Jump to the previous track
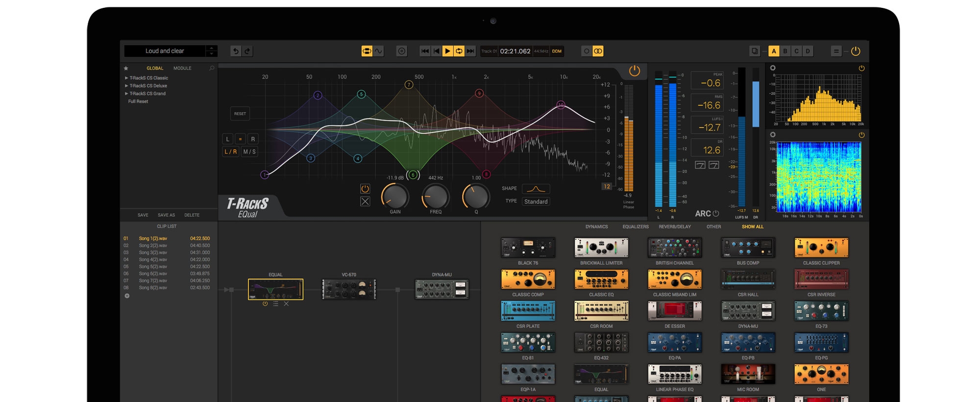The image size is (980, 402). [x=425, y=51]
